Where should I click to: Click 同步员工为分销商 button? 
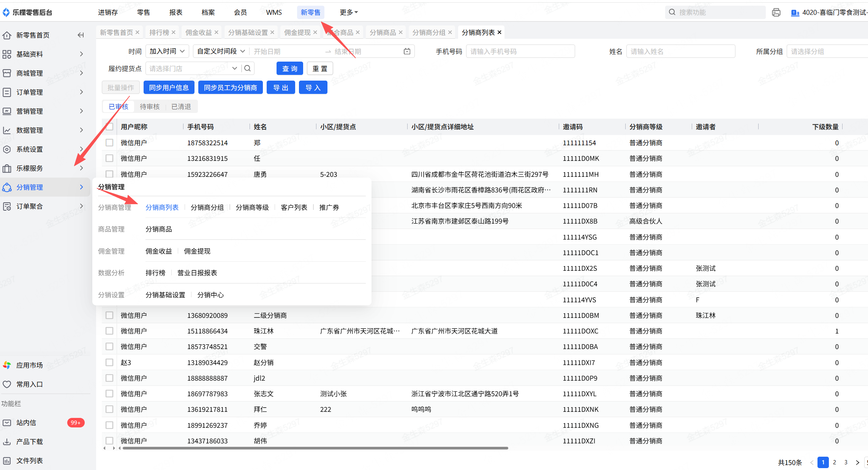point(230,87)
